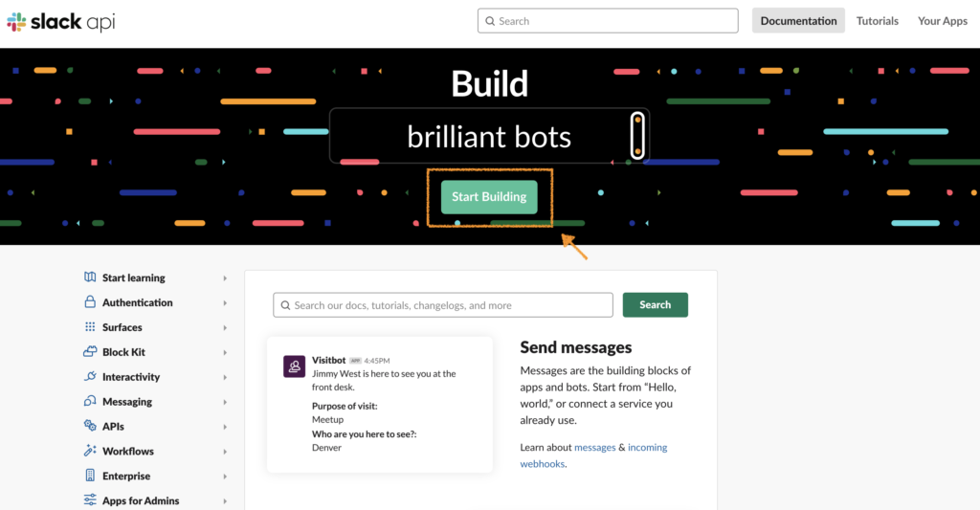Image resolution: width=980 pixels, height=510 pixels.
Task: Click the Meetup value in message
Action: click(327, 420)
